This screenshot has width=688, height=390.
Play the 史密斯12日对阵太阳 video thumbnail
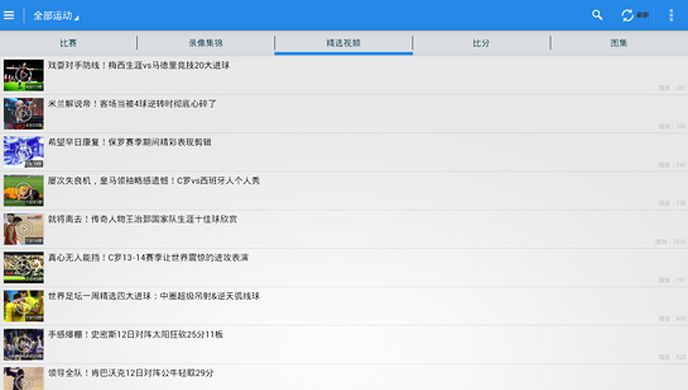pos(24,344)
